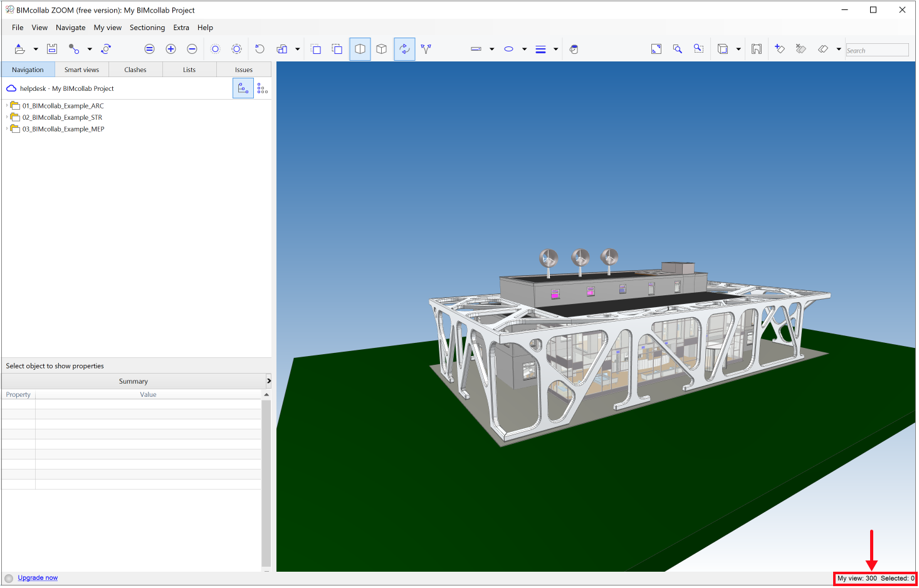Switch to the Smart views tab
The image size is (919, 588).
click(81, 70)
